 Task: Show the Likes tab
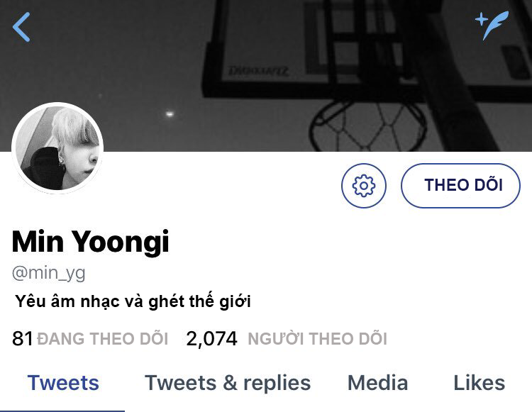479,383
